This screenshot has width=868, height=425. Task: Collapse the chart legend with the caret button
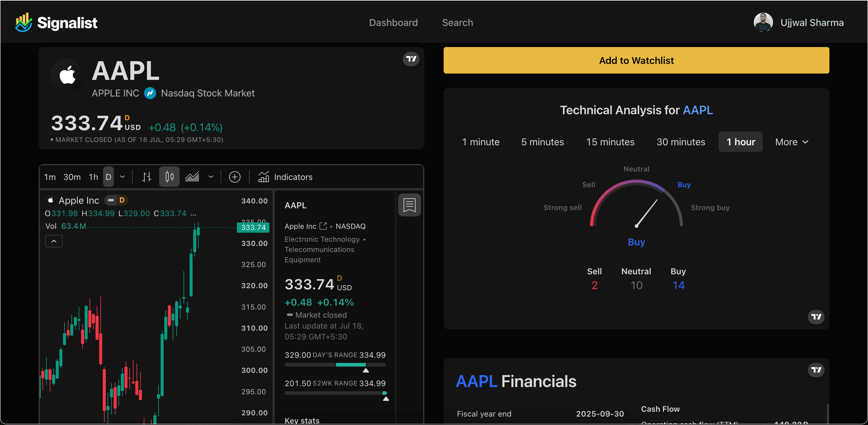pos(54,241)
